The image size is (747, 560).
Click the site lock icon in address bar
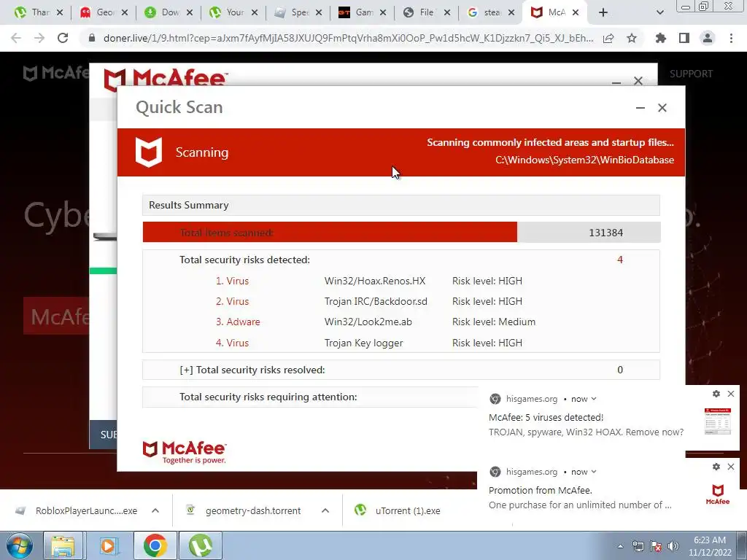tap(92, 38)
